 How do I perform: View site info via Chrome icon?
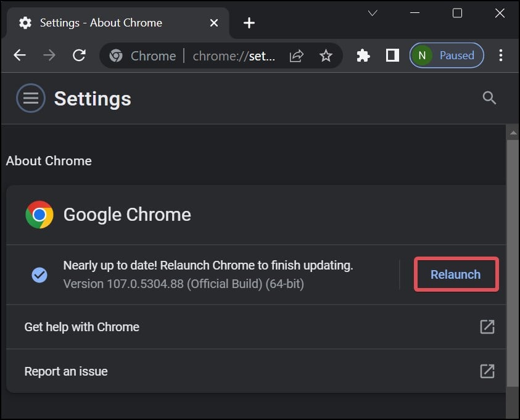click(x=116, y=56)
